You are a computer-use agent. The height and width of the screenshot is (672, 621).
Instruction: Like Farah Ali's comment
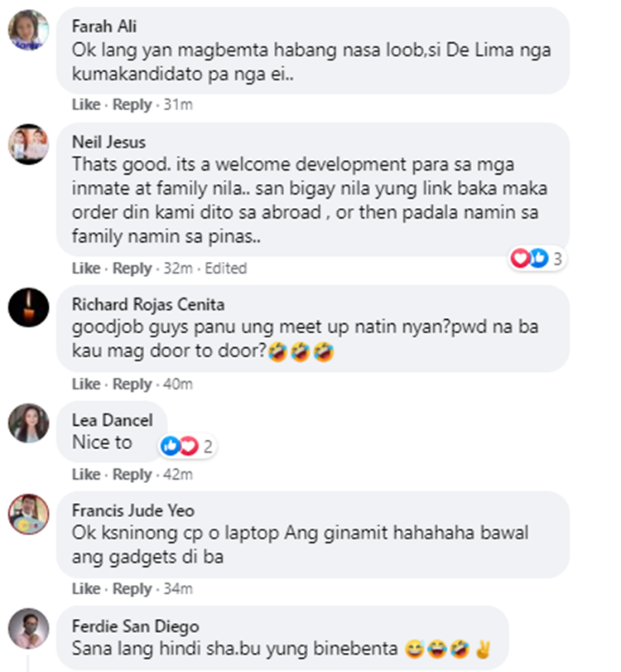tap(86, 104)
